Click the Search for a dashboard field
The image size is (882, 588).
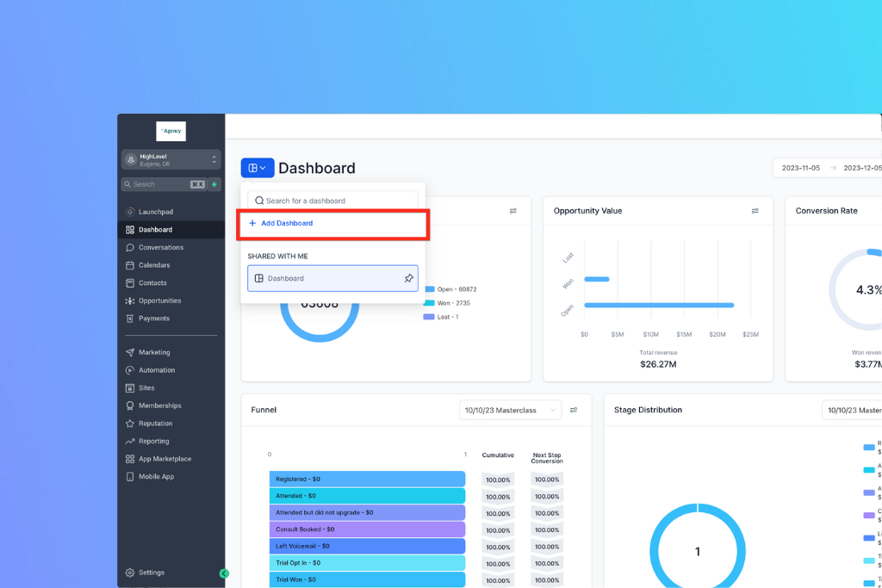coord(332,201)
